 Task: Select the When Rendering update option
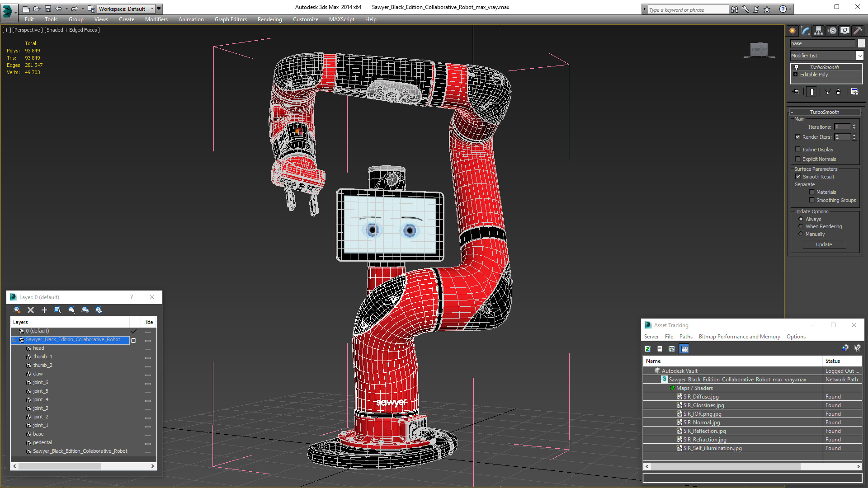click(x=801, y=226)
